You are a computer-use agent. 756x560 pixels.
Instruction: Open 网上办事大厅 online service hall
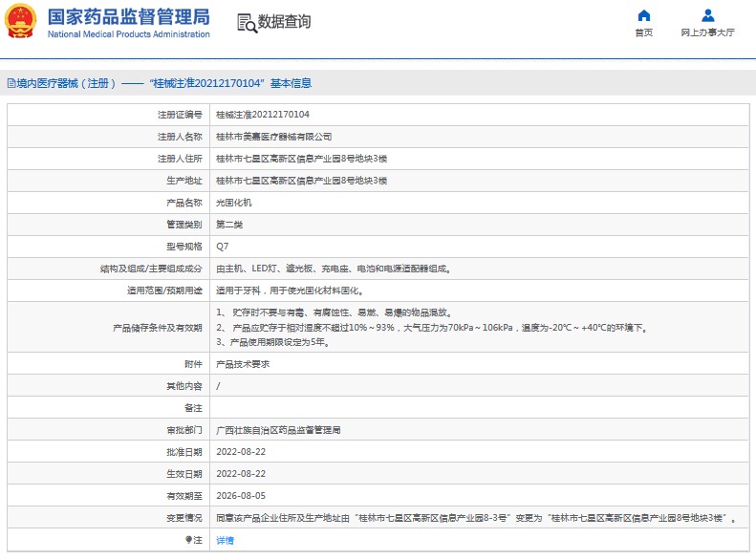708,32
